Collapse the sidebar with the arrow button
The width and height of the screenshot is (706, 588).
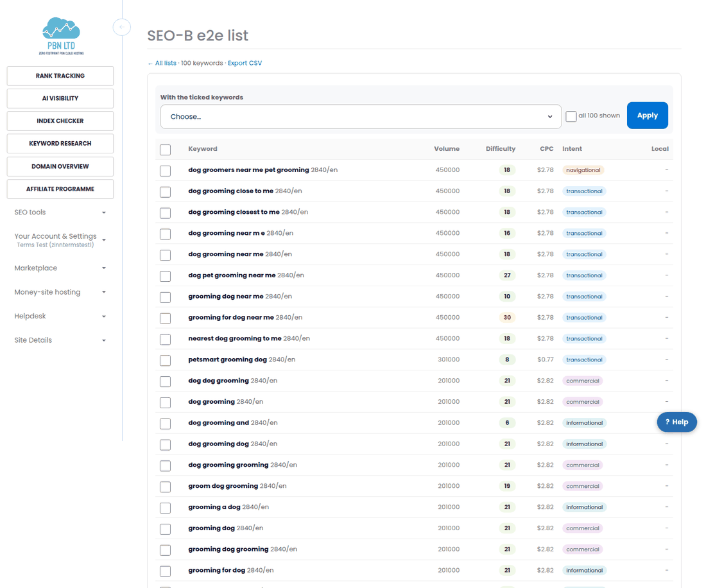[x=121, y=27]
